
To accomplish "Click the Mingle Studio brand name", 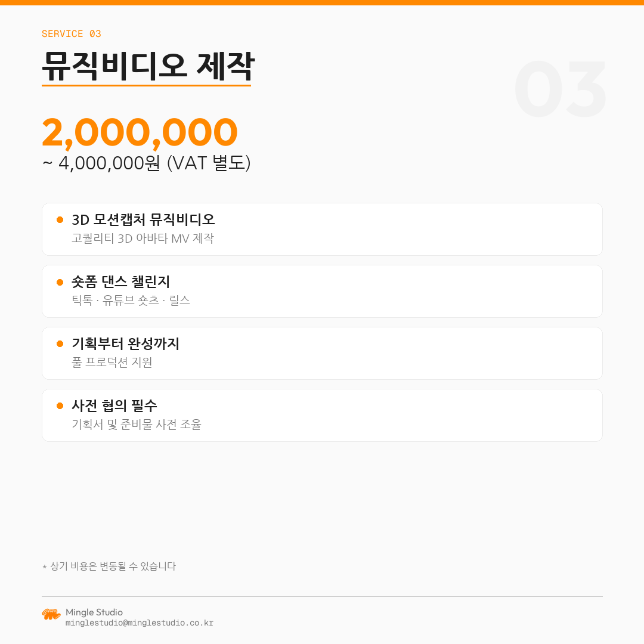I will click(x=94, y=612).
